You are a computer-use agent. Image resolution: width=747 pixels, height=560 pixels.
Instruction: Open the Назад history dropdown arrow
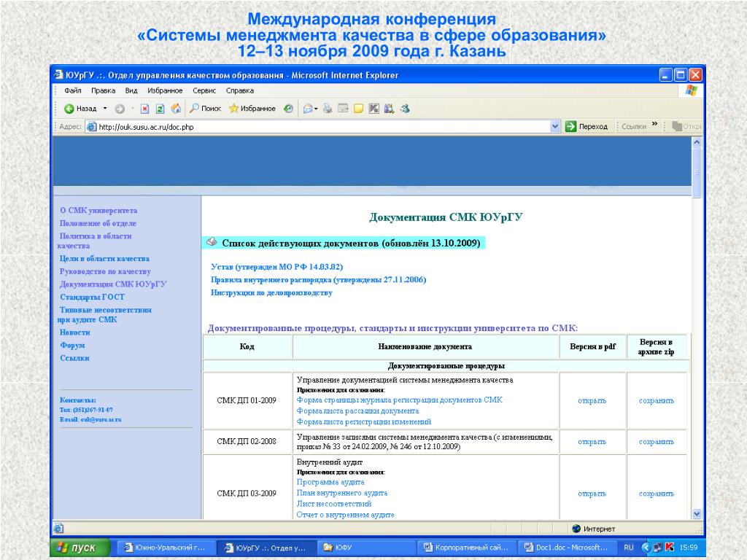click(105, 109)
